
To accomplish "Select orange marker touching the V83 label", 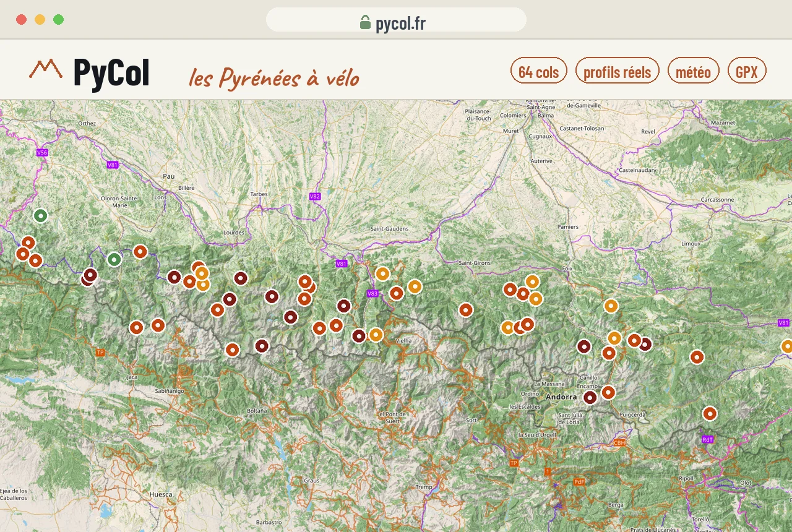I will (x=397, y=293).
